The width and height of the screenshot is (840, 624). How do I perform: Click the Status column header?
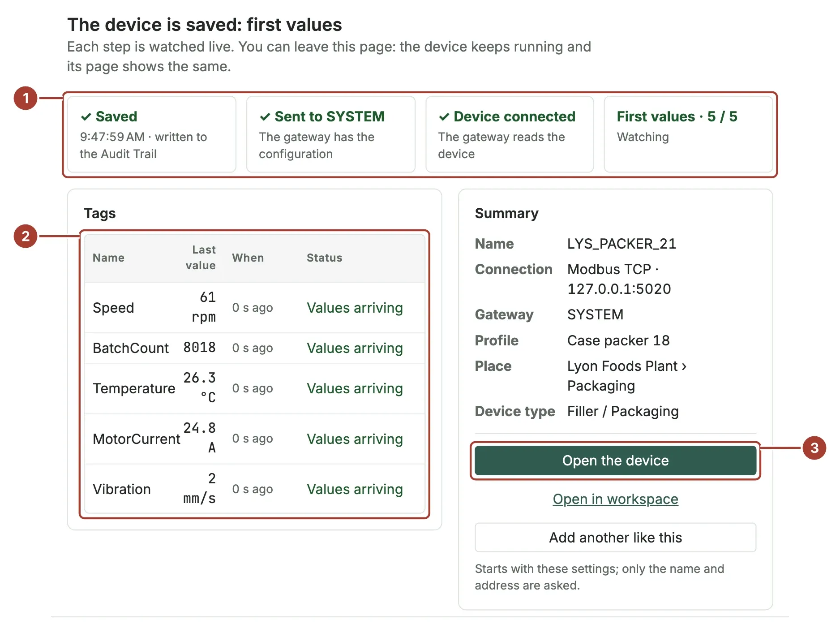pyautogui.click(x=324, y=258)
